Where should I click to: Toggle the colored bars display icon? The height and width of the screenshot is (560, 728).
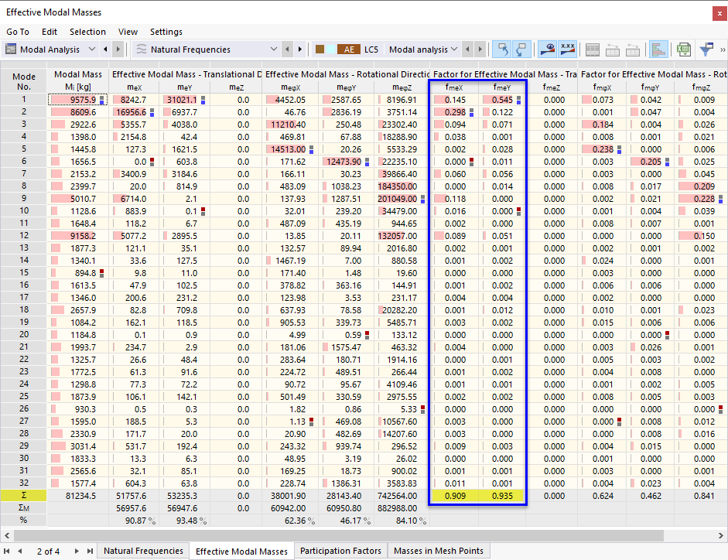click(x=659, y=50)
